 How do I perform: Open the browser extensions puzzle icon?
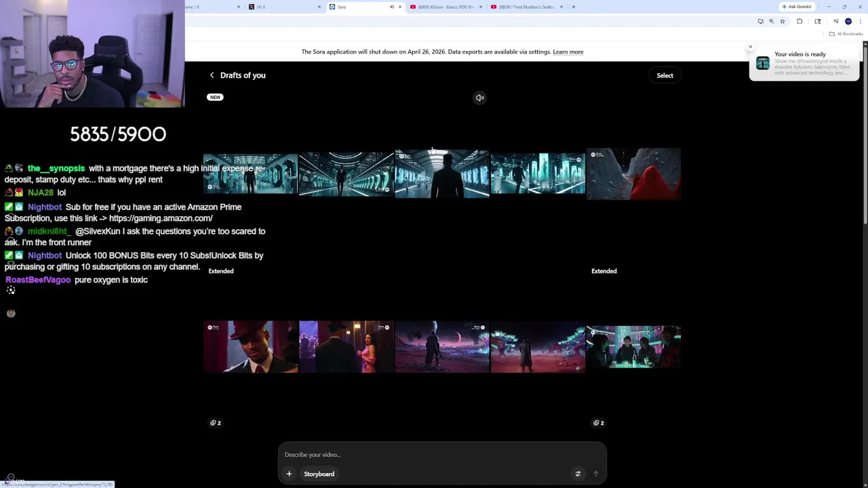[800, 21]
